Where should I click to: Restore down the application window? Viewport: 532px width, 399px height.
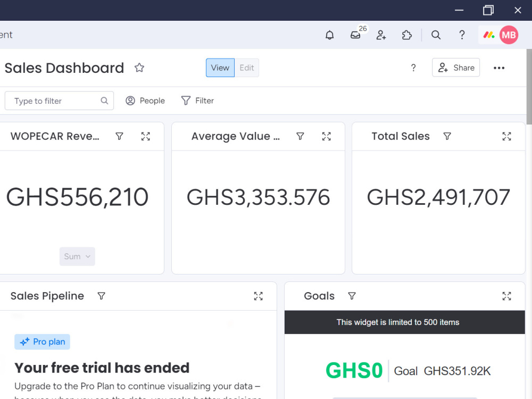pos(488,10)
